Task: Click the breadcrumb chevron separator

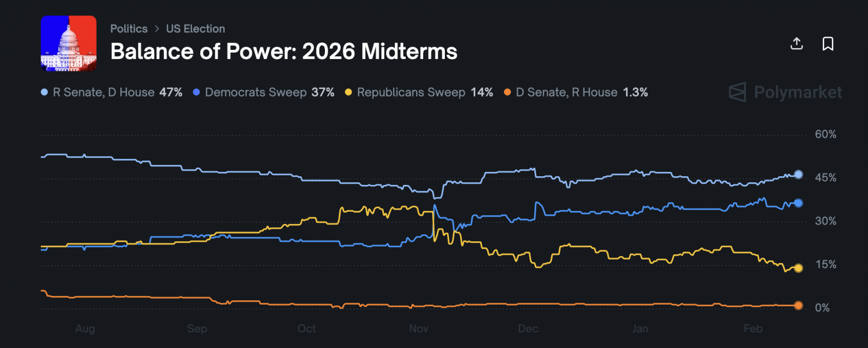Action: [x=157, y=29]
